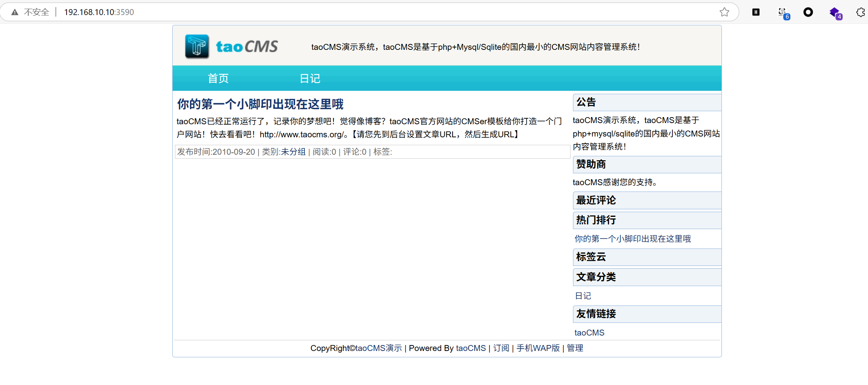The height and width of the screenshot is (385, 868).
Task: Open the puzzle-piece extensions menu
Action: coord(861,12)
